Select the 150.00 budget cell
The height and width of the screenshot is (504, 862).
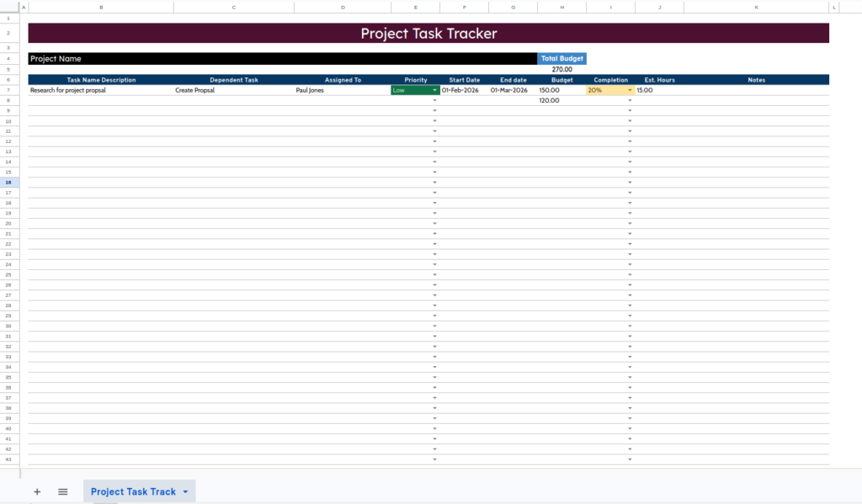(561, 90)
